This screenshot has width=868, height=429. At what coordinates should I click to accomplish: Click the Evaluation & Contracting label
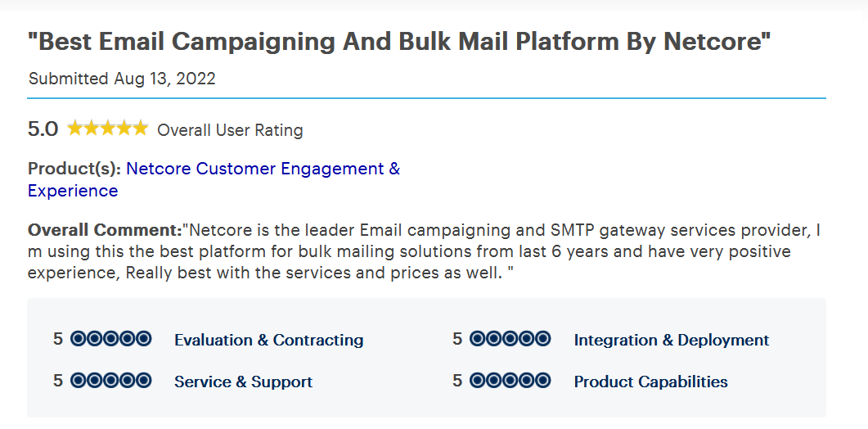[x=269, y=340]
